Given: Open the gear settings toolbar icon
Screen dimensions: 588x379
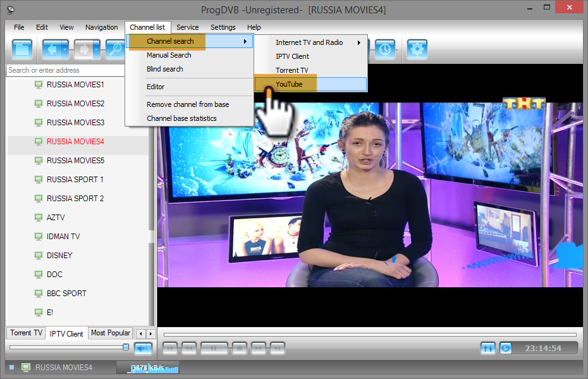Looking at the screenshot, I should [x=417, y=49].
